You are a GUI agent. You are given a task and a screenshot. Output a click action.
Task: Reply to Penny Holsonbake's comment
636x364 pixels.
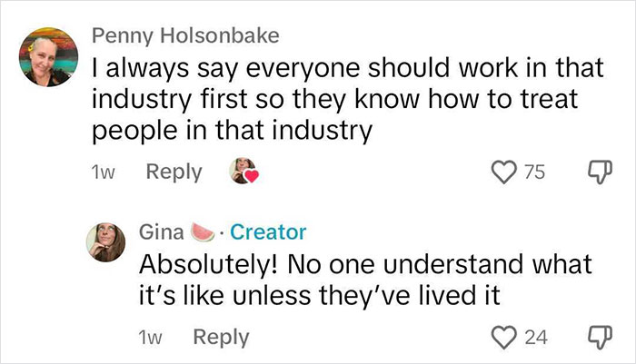point(174,172)
